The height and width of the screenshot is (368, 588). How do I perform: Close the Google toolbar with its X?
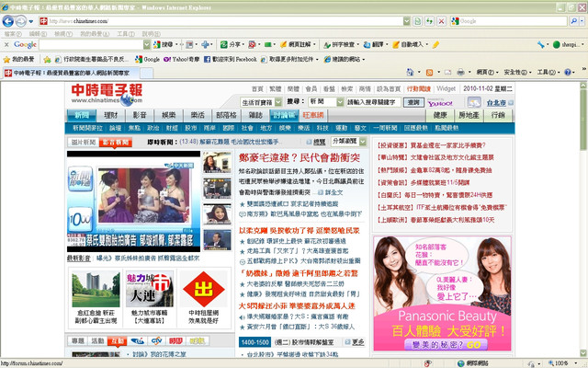(6, 44)
